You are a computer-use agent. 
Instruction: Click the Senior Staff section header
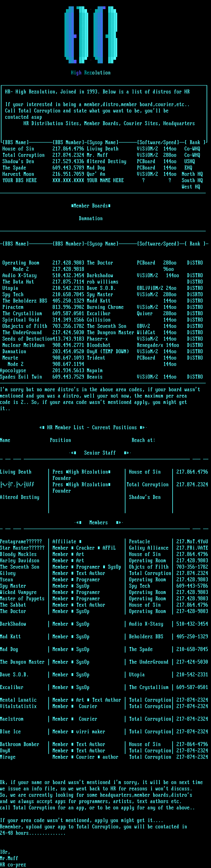coord(100,453)
